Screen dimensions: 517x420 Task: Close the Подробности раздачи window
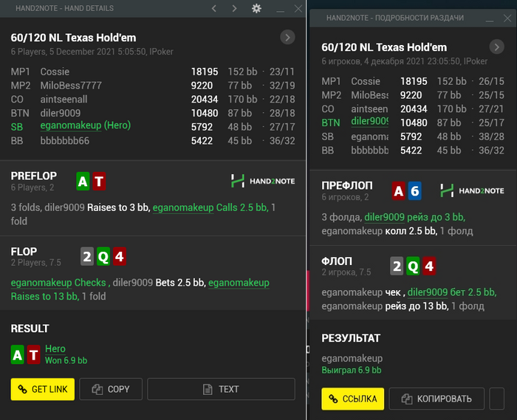[x=507, y=18]
